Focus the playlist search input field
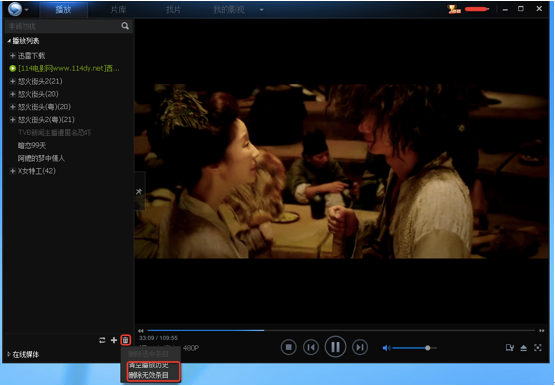Image resolution: width=555 pixels, height=386 pixels. 63,26
